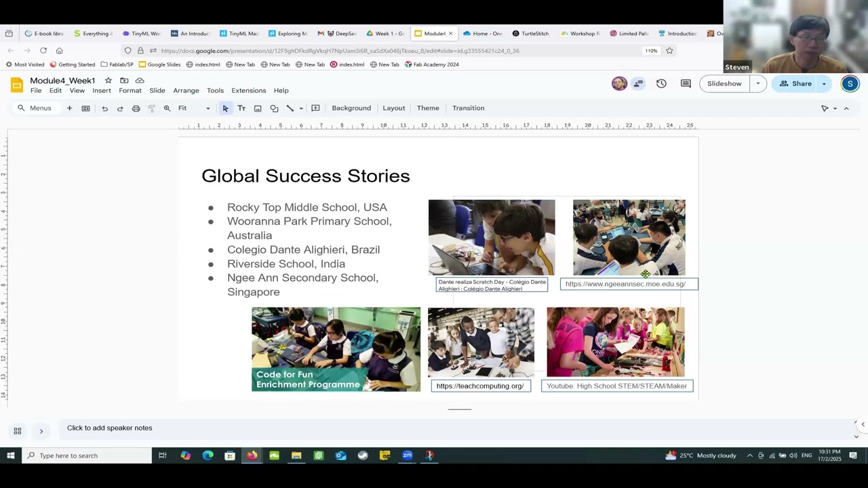Click the move to folder icon

pyautogui.click(x=124, y=81)
